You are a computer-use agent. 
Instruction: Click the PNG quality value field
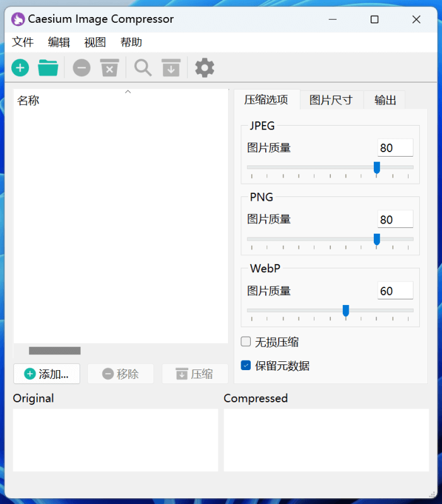pos(395,220)
